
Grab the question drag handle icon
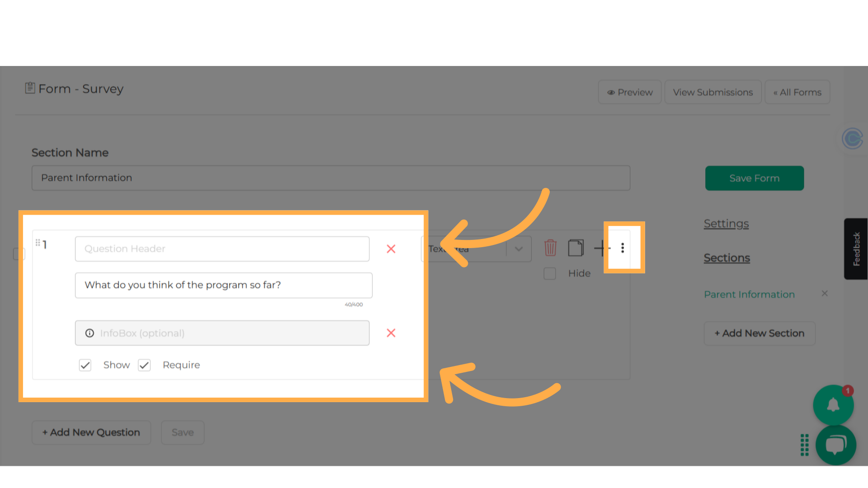coord(38,243)
